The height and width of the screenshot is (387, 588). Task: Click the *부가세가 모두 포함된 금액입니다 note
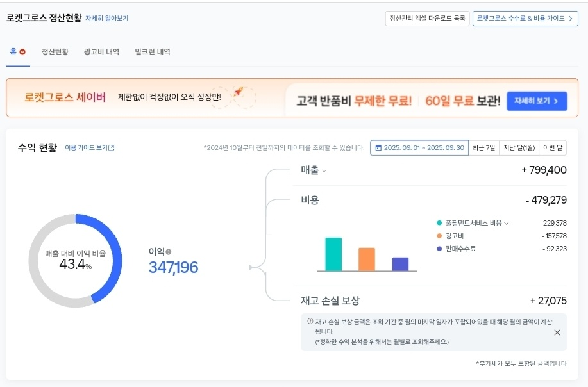[x=521, y=363]
